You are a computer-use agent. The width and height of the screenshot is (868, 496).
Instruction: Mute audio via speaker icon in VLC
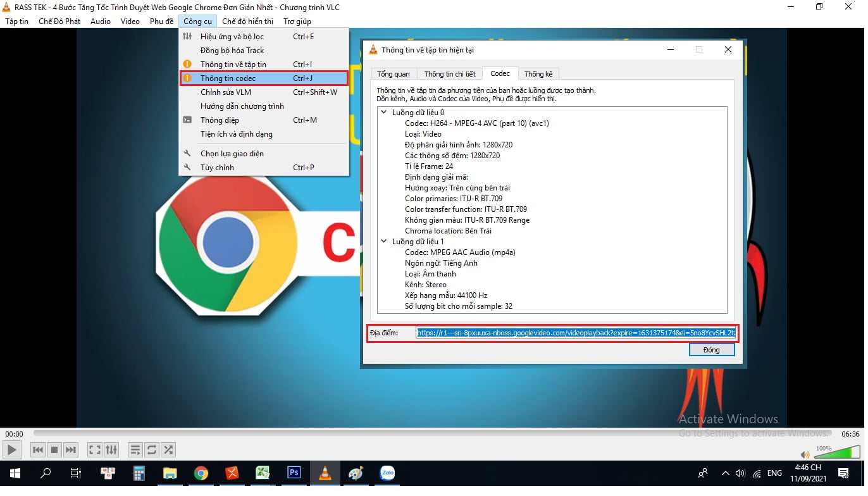(x=805, y=454)
